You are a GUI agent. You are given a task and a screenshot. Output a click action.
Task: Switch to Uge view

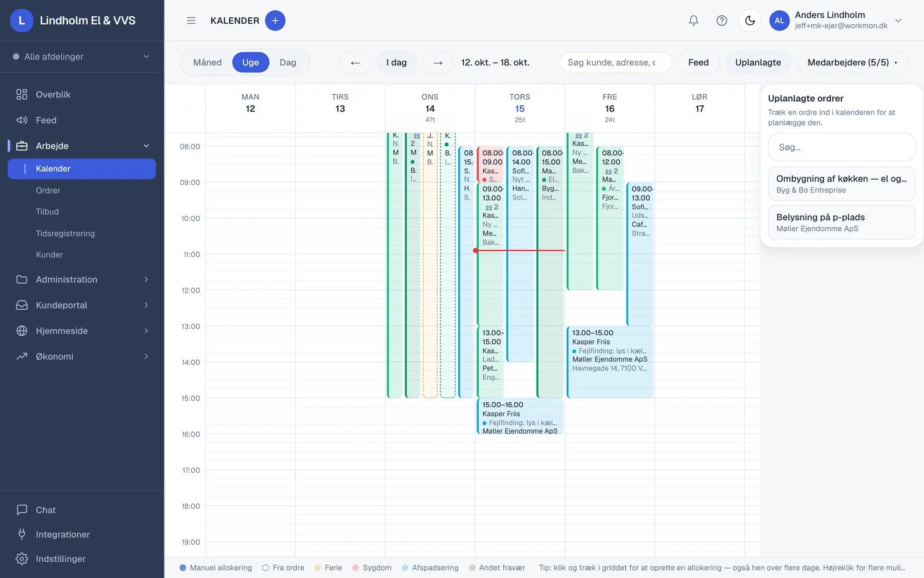(251, 62)
